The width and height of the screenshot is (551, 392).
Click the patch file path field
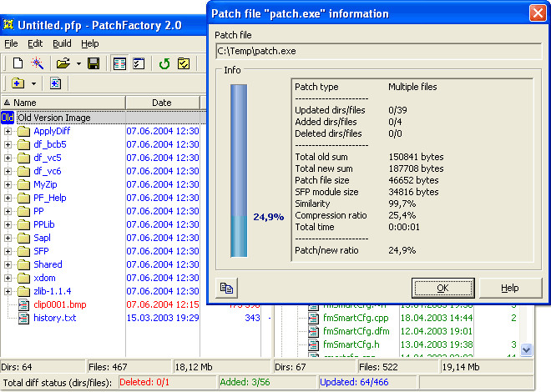[x=378, y=51]
